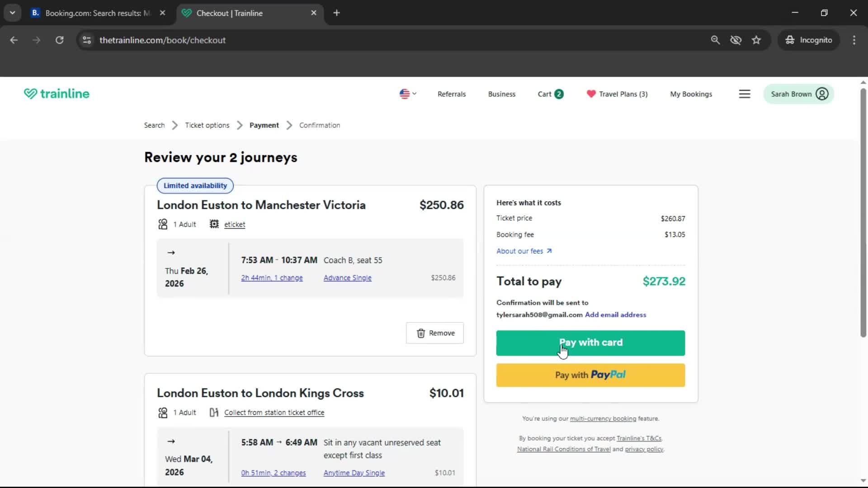Click the Trainline logo
Image resolution: width=868 pixels, height=488 pixels.
(56, 94)
